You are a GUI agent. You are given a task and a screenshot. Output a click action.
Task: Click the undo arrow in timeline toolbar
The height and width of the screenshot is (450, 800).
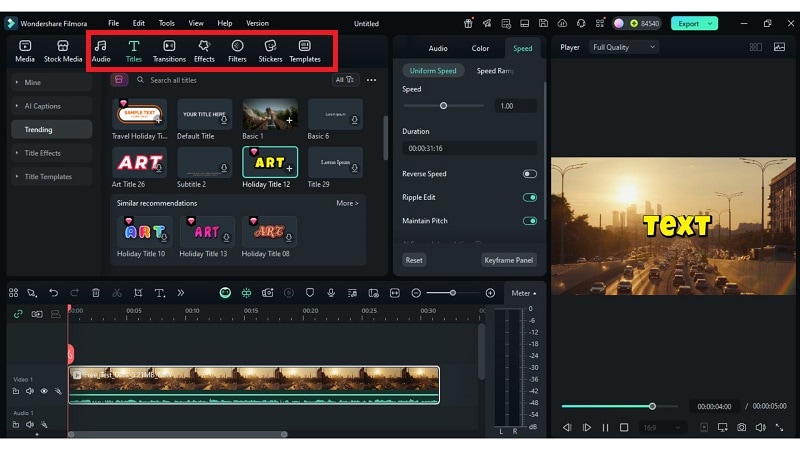coord(53,293)
